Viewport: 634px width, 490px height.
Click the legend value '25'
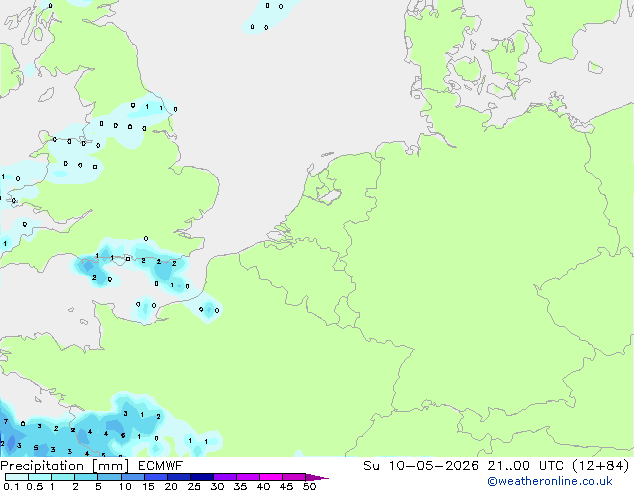[194, 486]
